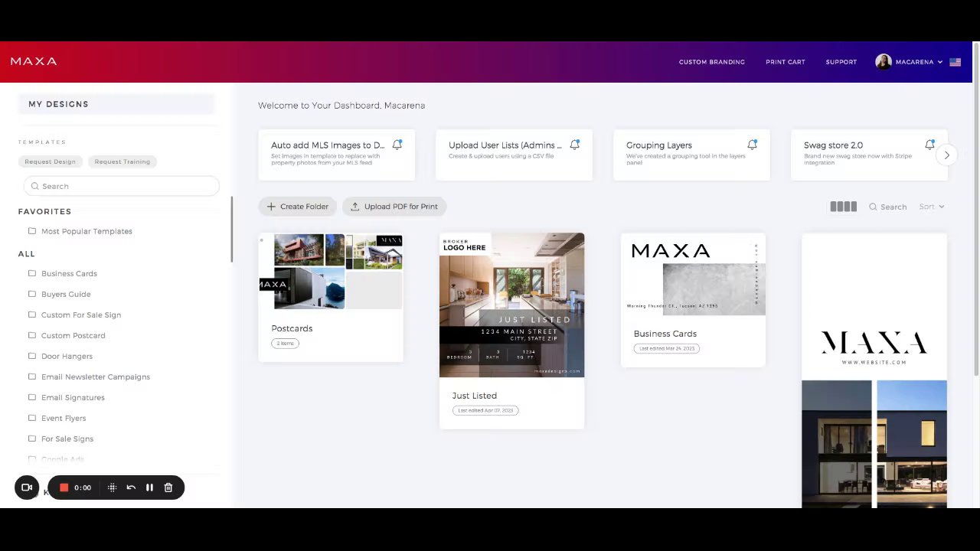Click the '2 items' badge on Postcards
This screenshot has width=980, height=551.
pyautogui.click(x=285, y=344)
